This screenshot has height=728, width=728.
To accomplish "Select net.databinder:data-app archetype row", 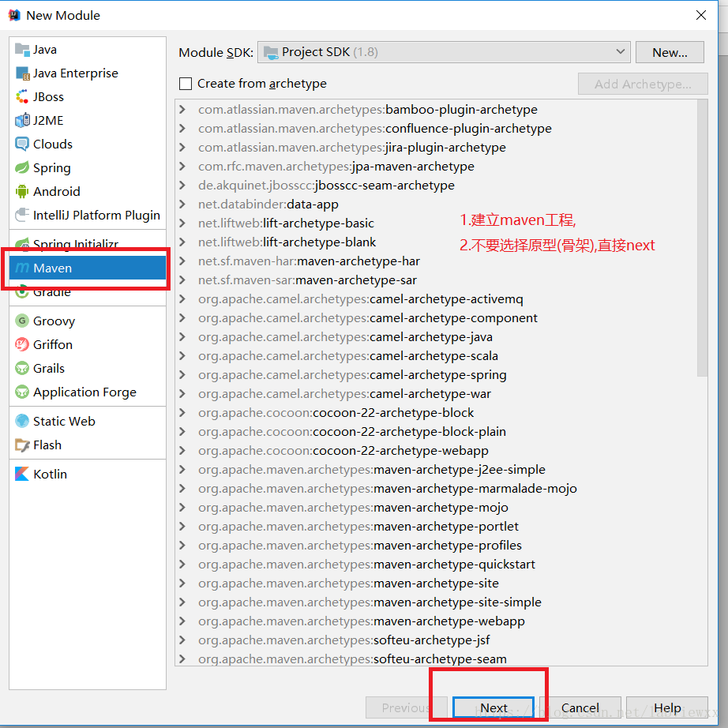I will pyautogui.click(x=437, y=205).
